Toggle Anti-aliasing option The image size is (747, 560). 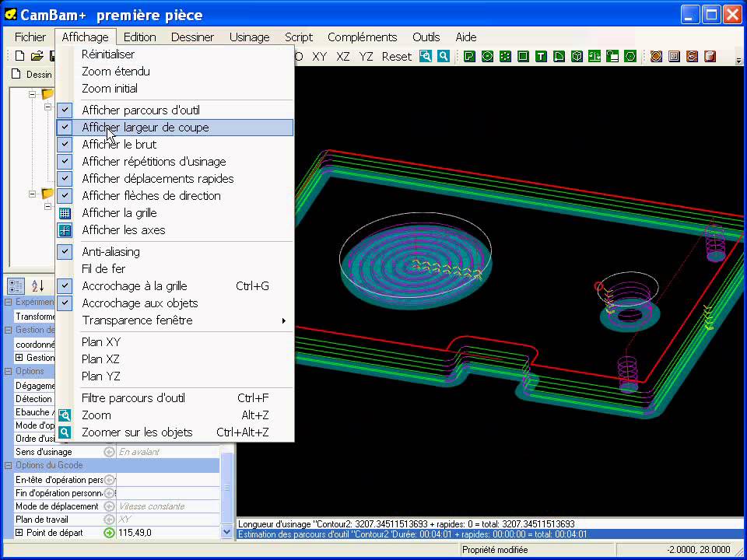tap(174, 251)
